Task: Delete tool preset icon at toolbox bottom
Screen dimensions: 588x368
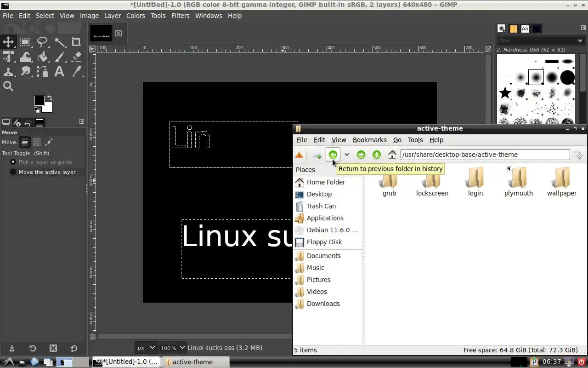Action: (x=53, y=348)
